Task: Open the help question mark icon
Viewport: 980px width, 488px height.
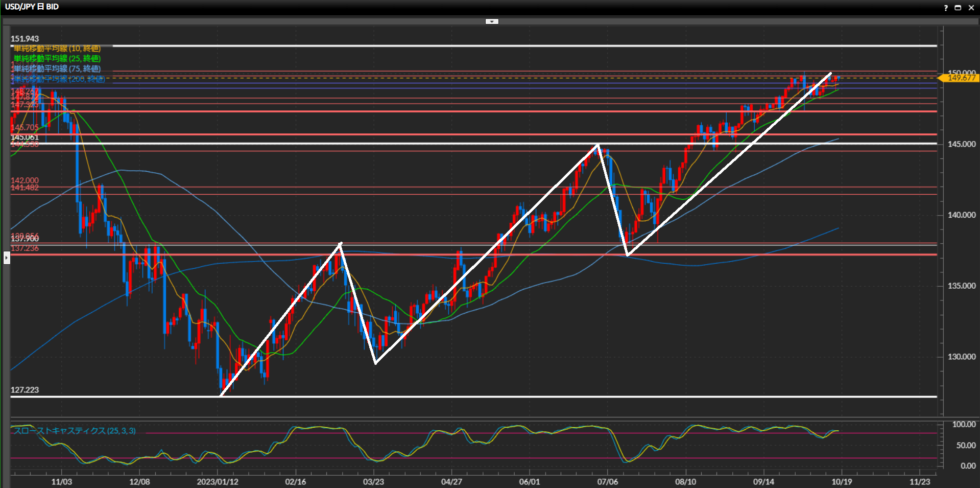Action: tap(946, 8)
